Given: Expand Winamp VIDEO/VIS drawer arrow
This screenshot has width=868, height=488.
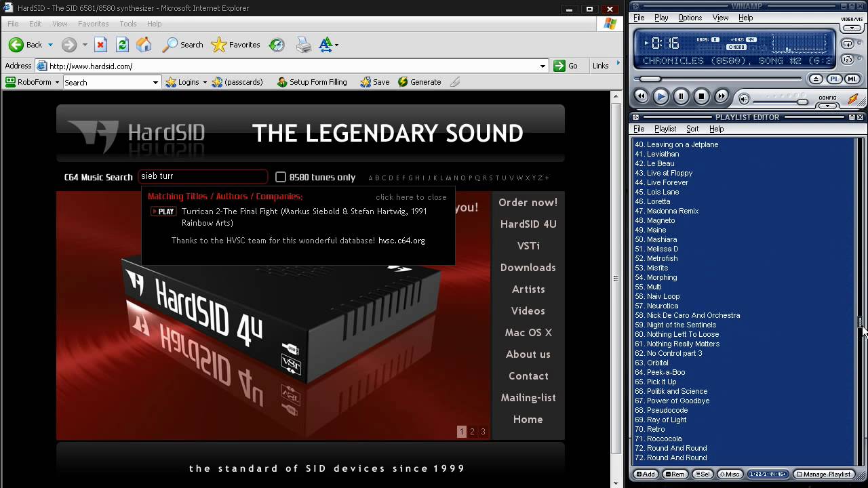Looking at the screenshot, I should (x=852, y=29).
